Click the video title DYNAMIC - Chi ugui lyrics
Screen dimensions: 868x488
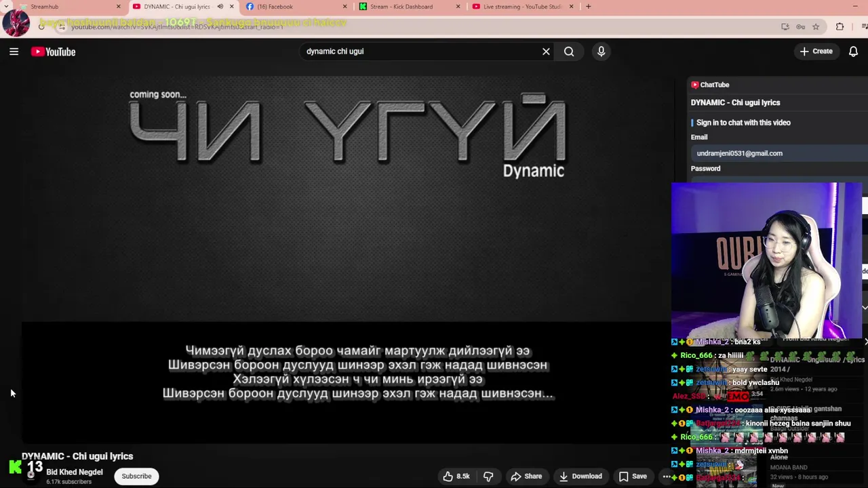click(x=77, y=456)
